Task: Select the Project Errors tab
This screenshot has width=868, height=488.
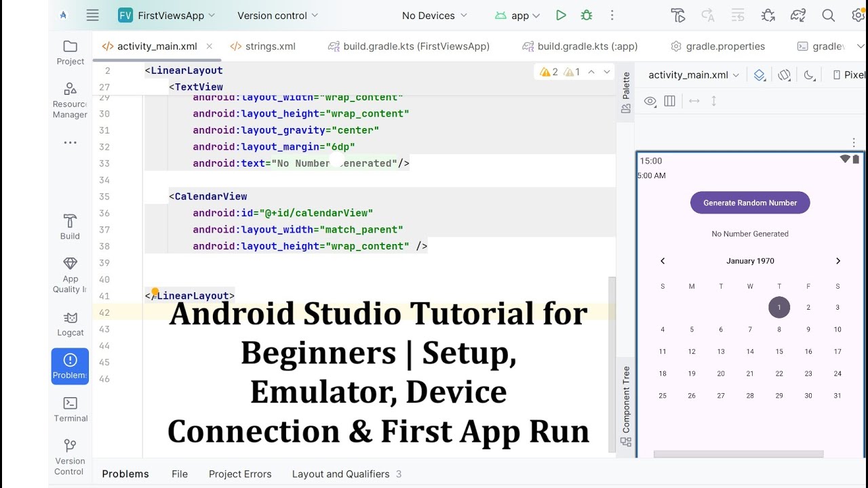Action: pos(240,474)
